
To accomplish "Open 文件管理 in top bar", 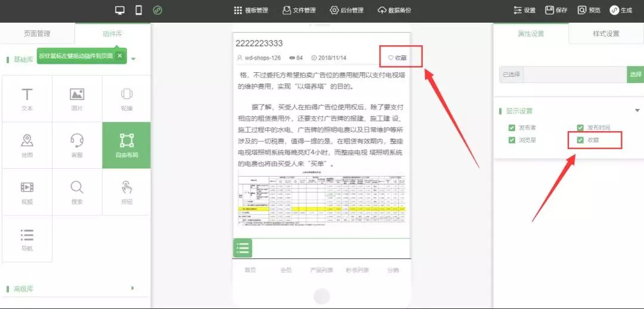I will tap(299, 10).
